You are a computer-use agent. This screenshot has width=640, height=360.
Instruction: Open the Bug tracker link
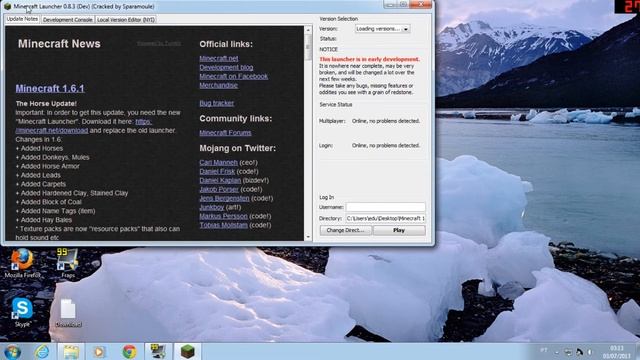[216, 103]
